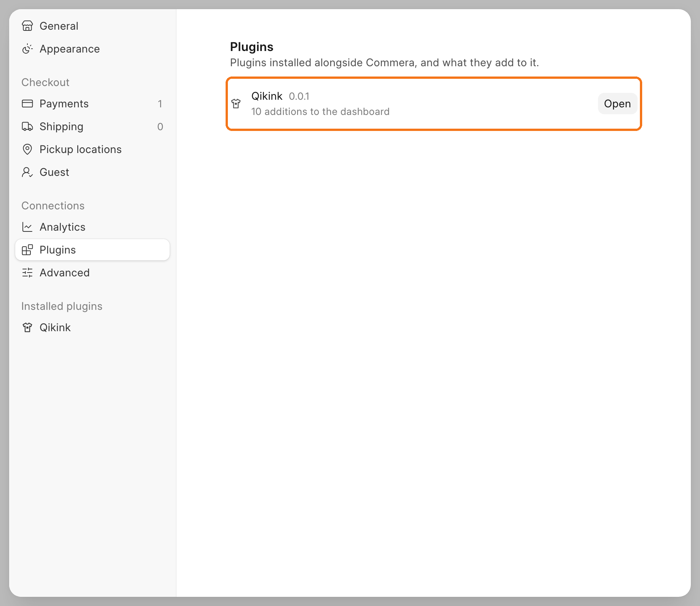Open Qikink under Installed plugins
Image resolution: width=700 pixels, height=606 pixels.
92,327
